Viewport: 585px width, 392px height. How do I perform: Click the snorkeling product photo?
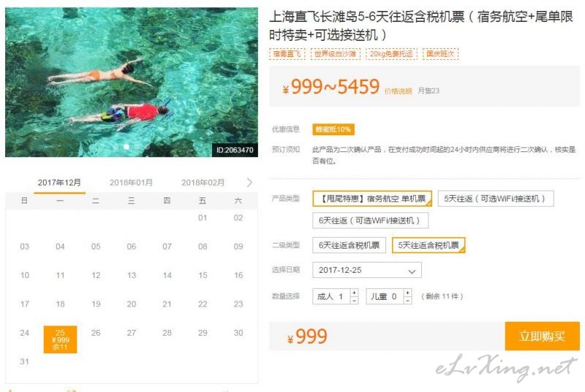pos(132,82)
